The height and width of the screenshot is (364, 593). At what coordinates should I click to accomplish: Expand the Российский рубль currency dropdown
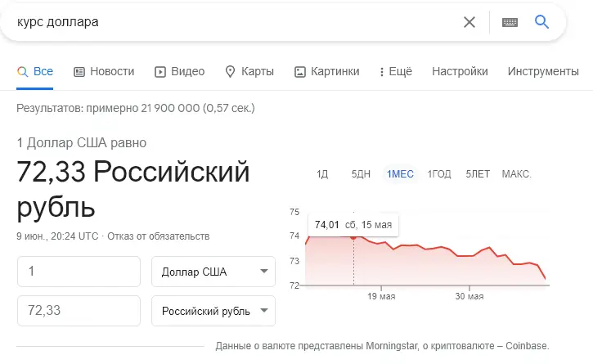click(x=213, y=311)
